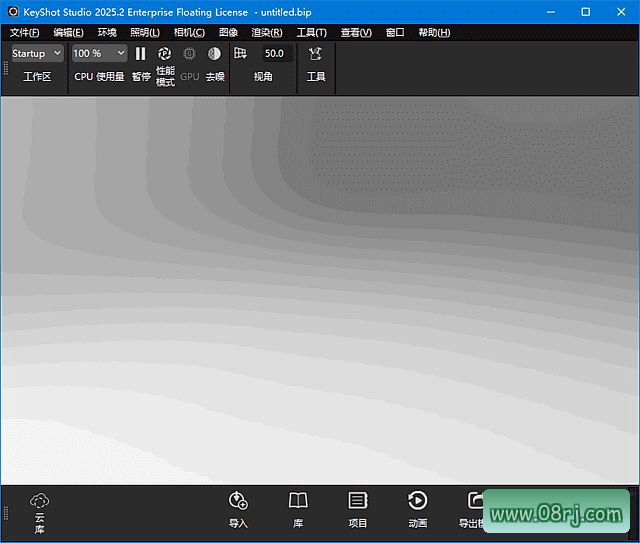Viewport: 640px width, 543px height.
Task: Open the Camera (相机) menu
Action: pyautogui.click(x=188, y=32)
